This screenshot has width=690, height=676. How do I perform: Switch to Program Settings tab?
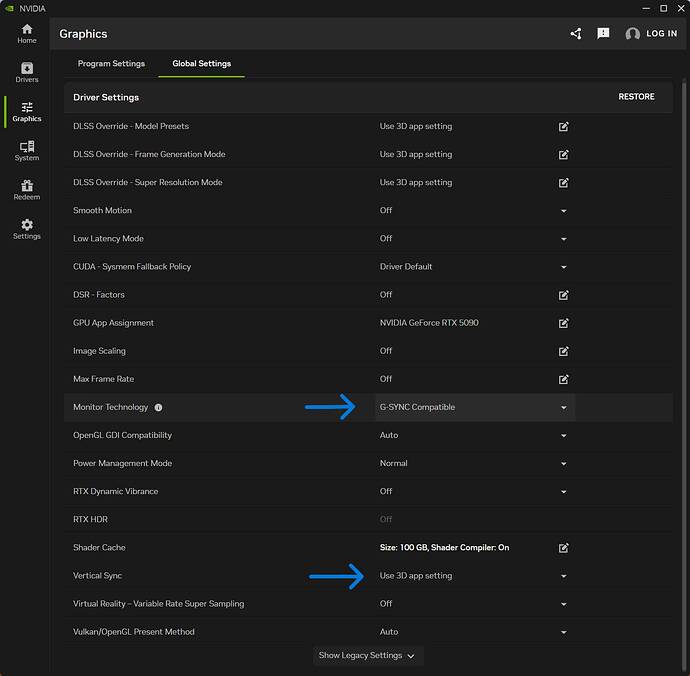111,63
